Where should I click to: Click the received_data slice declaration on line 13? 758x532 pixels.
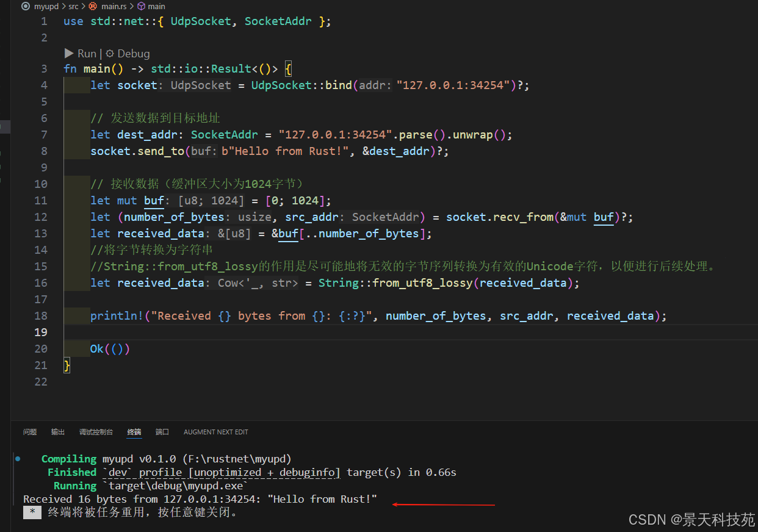[x=161, y=233]
